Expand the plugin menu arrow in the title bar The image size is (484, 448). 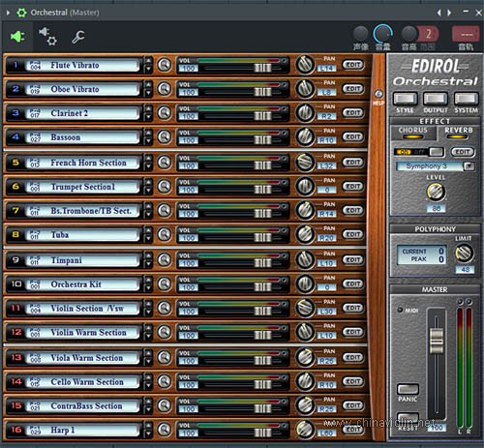coord(8,13)
